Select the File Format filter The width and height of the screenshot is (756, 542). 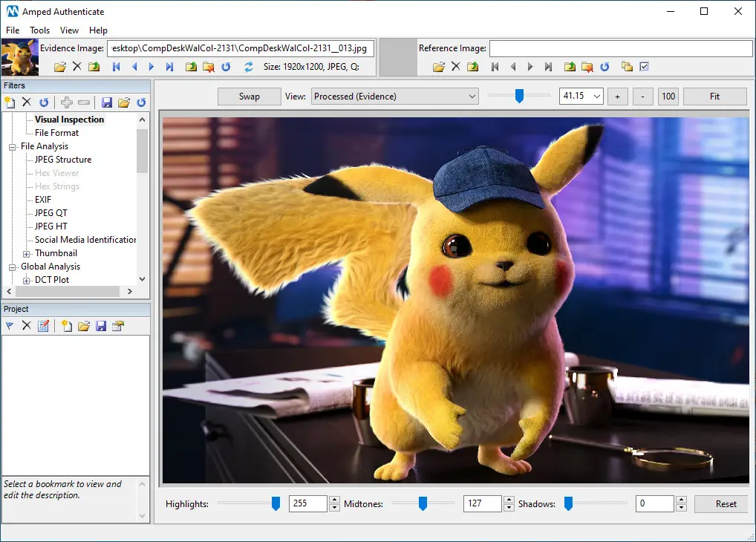[57, 133]
